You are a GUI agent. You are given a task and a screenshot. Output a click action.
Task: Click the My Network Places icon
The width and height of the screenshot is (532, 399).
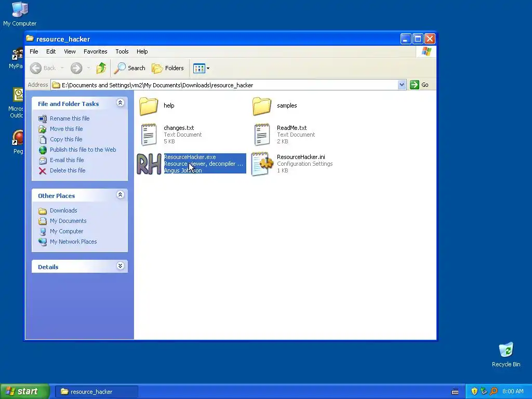pyautogui.click(x=43, y=242)
